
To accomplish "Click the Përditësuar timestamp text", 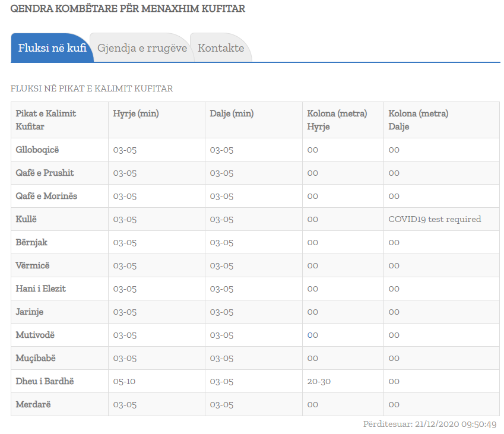I will [x=430, y=425].
